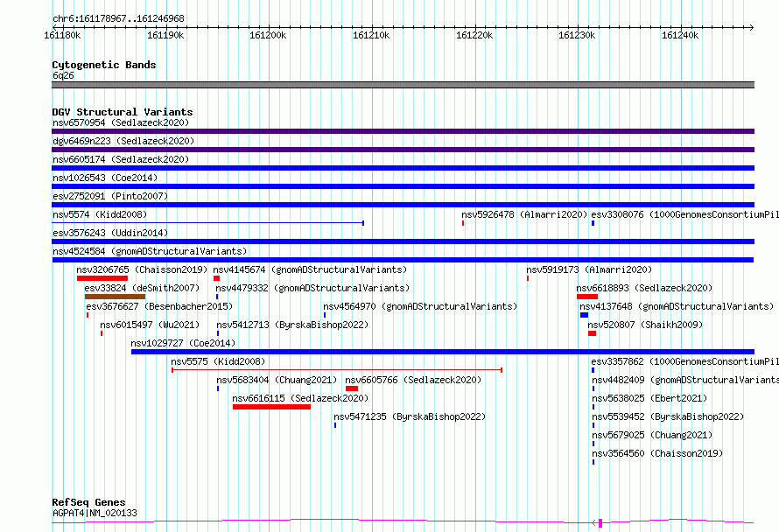This screenshot has width=779, height=532.
Task: Click the 161230k ruler tick label
Action: pos(577,35)
